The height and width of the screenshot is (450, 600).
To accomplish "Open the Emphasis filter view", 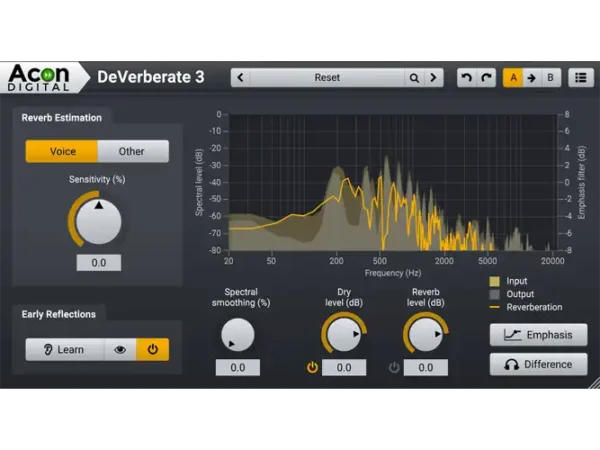I will click(x=538, y=335).
